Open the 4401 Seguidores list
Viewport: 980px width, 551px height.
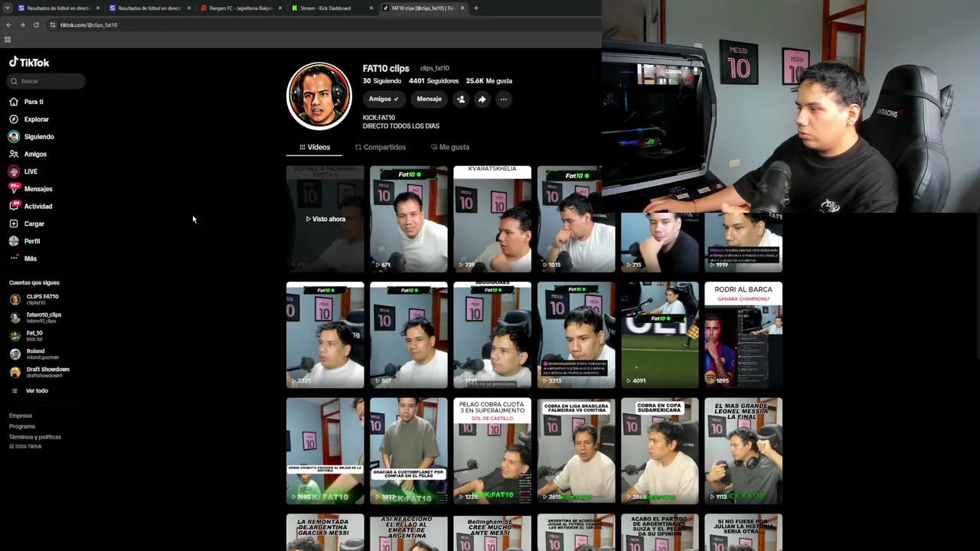point(434,80)
